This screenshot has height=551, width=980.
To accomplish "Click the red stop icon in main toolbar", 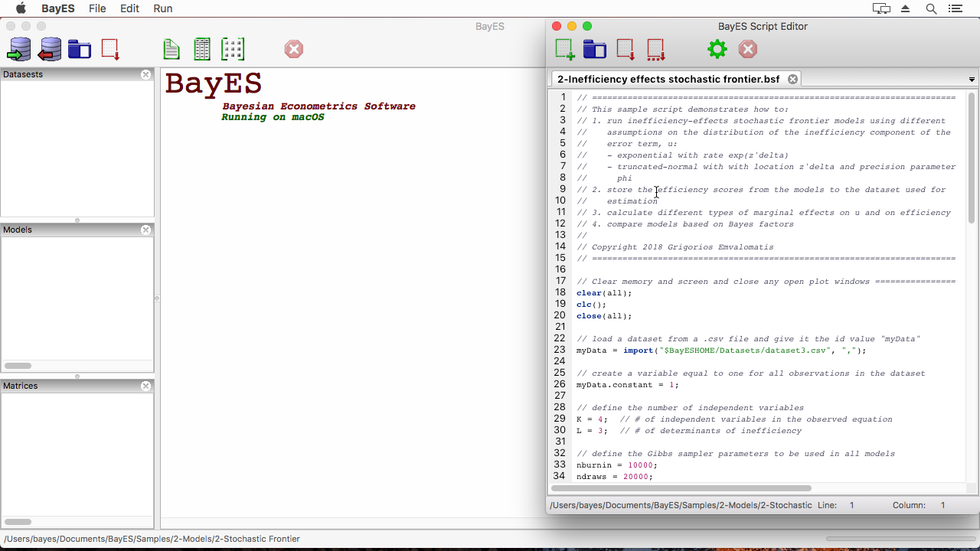I will click(x=294, y=49).
